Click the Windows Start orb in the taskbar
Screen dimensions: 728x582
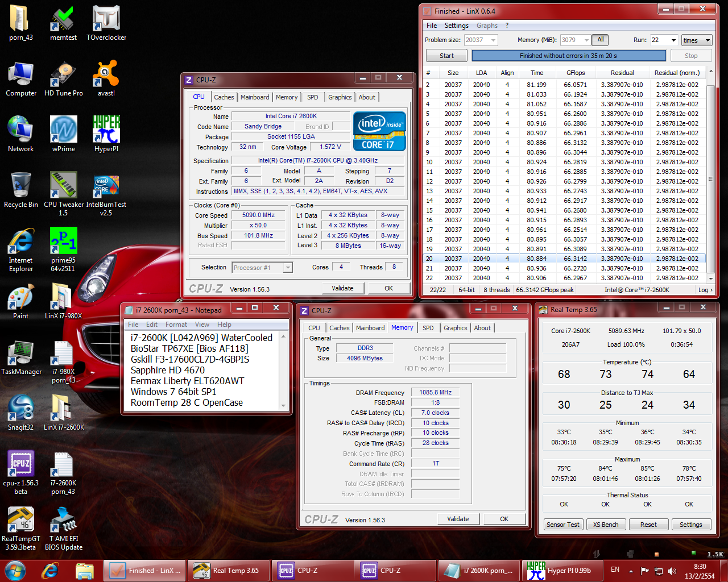click(15, 570)
